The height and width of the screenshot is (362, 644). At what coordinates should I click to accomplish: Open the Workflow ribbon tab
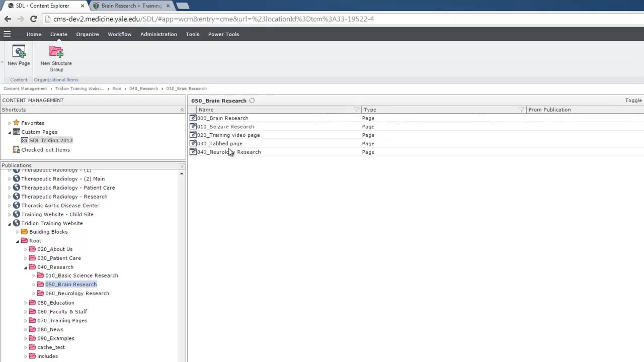pos(120,34)
